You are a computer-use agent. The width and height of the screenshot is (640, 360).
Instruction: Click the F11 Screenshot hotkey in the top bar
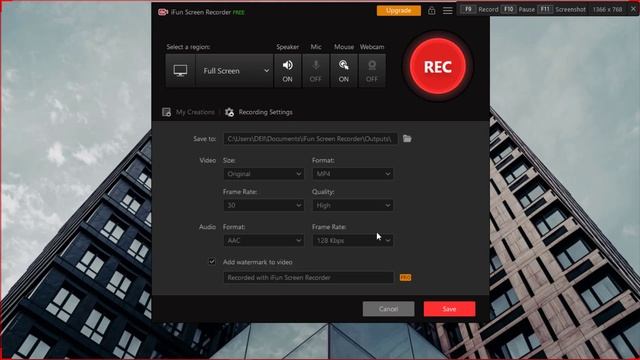[562, 9]
